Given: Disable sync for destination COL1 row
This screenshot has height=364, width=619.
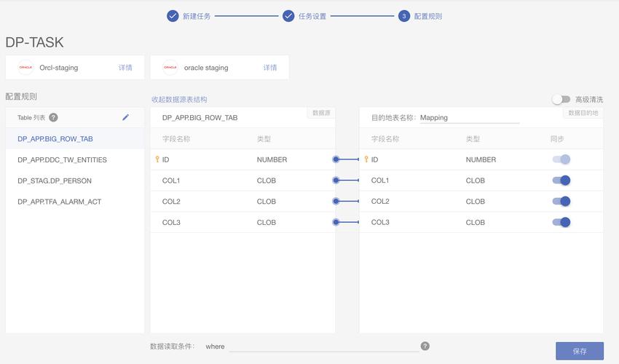Looking at the screenshot, I should (x=561, y=181).
